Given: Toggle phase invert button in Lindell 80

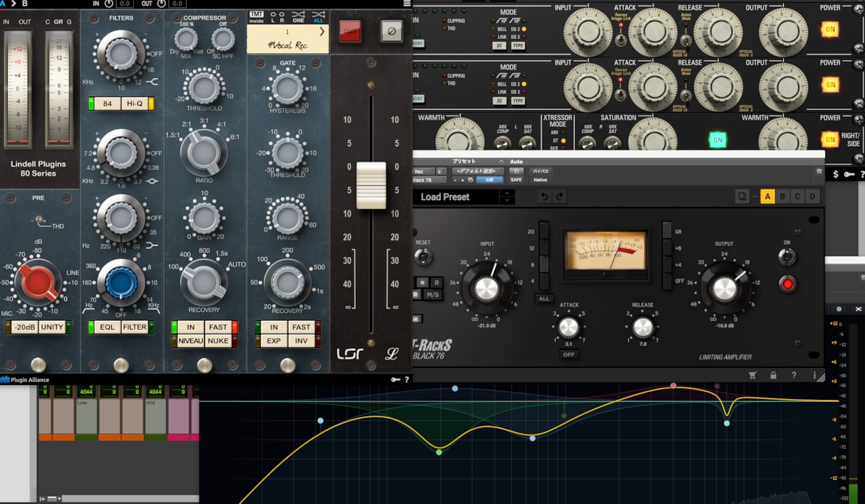Looking at the screenshot, I should (x=391, y=30).
